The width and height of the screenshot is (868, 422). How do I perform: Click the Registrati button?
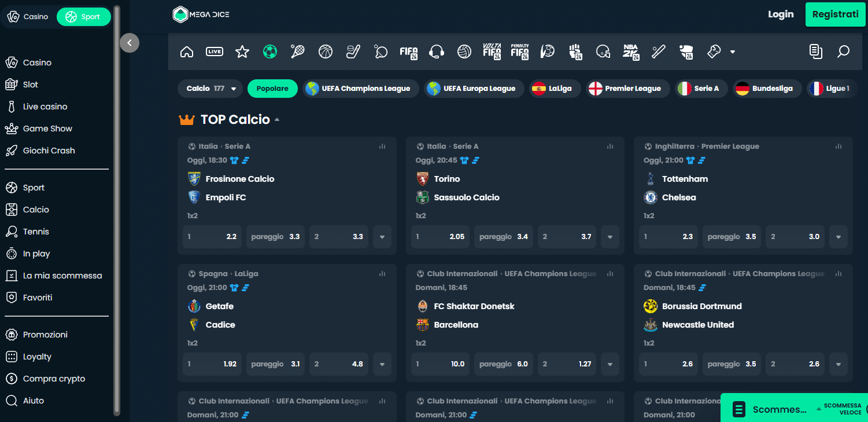pos(835,14)
